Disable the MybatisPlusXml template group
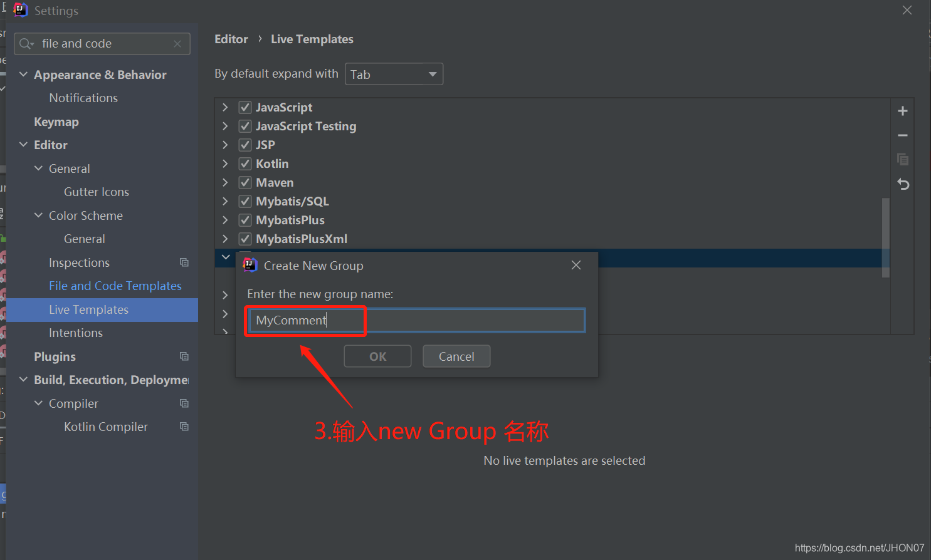931x560 pixels. pyautogui.click(x=245, y=239)
